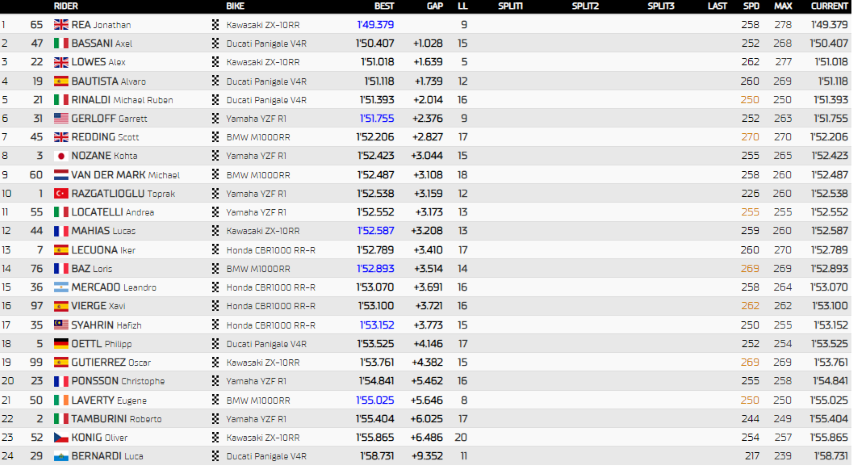The width and height of the screenshot is (854, 466).
Task: Click the RIDER column header
Action: click(x=66, y=6)
